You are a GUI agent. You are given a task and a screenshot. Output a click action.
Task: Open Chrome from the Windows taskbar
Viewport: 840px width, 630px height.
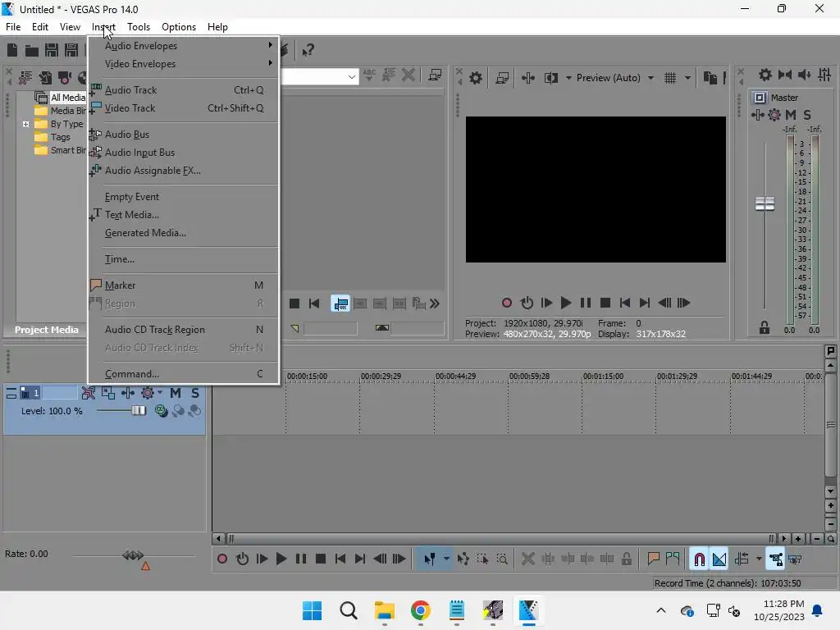click(x=421, y=610)
